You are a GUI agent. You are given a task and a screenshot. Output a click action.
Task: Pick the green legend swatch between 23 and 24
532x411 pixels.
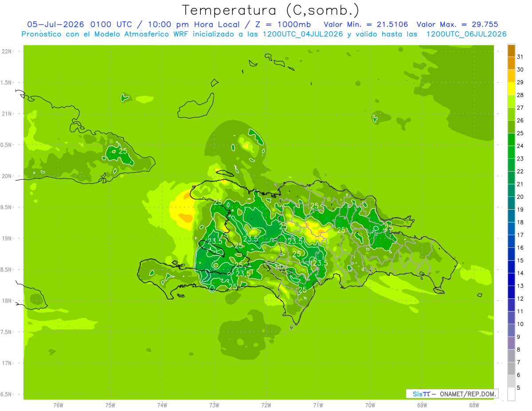pos(511,153)
